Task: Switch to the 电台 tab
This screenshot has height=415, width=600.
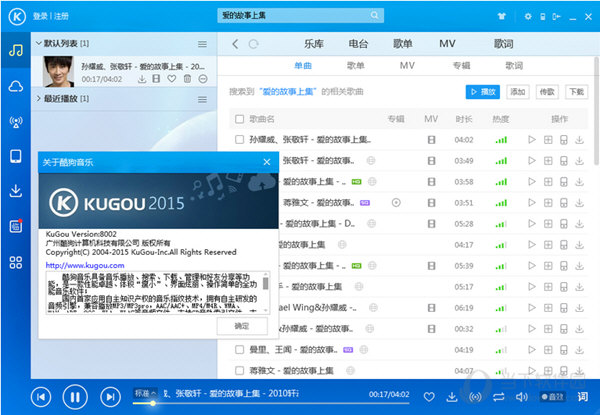Action: pyautogui.click(x=358, y=44)
